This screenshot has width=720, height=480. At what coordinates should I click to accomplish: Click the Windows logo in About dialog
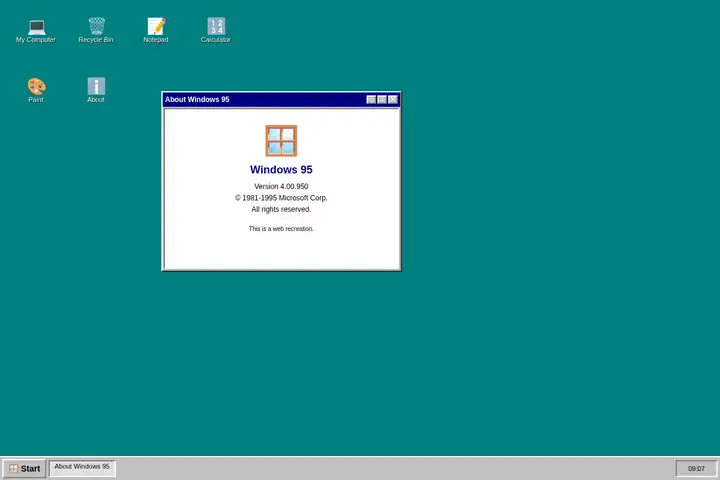281,141
